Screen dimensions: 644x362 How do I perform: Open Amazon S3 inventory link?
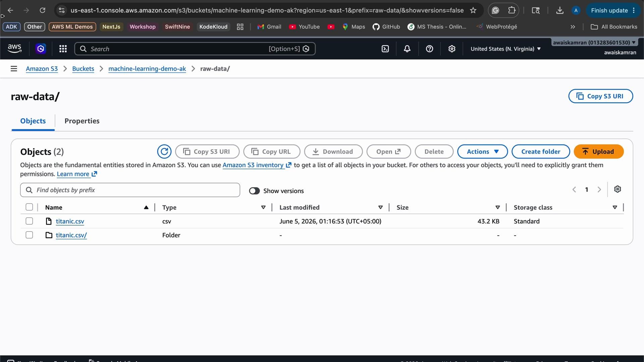point(257,165)
